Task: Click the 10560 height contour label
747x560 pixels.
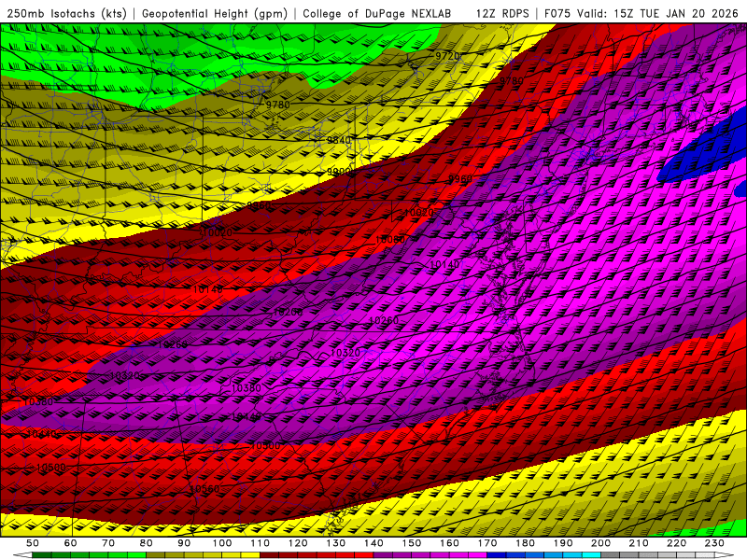Action: (204, 489)
